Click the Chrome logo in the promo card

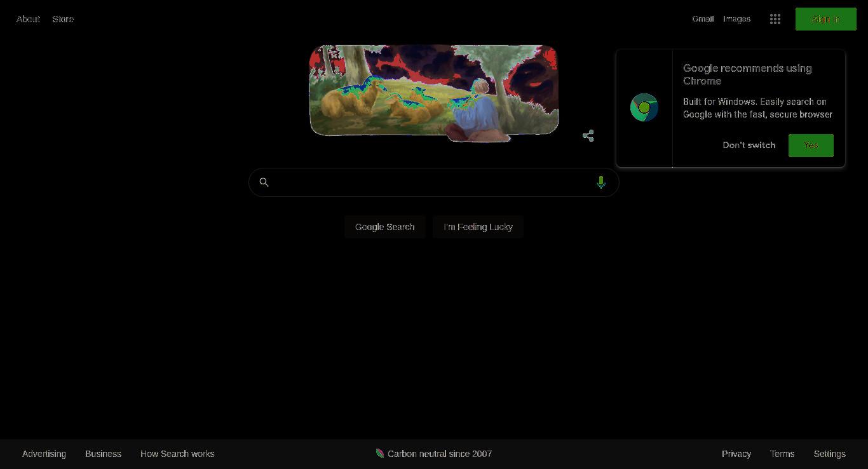pos(644,107)
